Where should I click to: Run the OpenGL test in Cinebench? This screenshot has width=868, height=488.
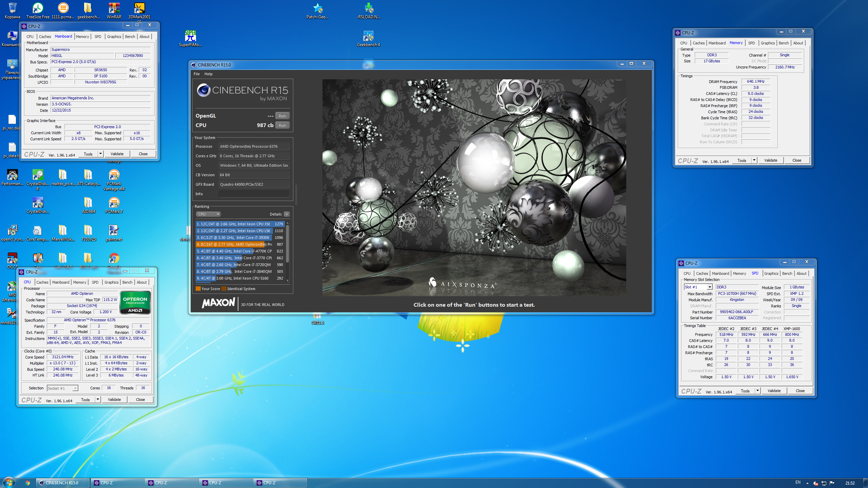coord(282,116)
